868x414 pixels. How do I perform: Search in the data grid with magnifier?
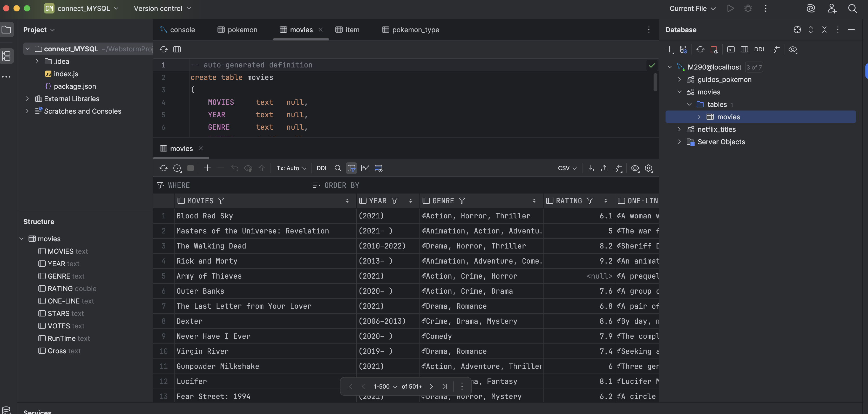[338, 168]
